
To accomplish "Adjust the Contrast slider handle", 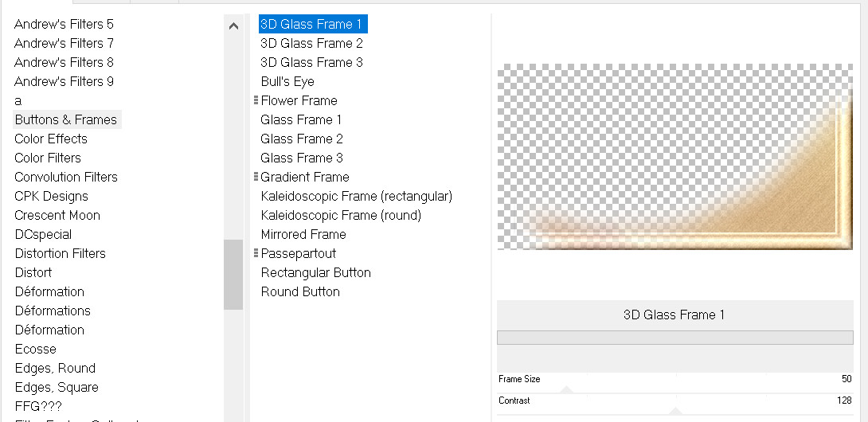I will tap(677, 411).
